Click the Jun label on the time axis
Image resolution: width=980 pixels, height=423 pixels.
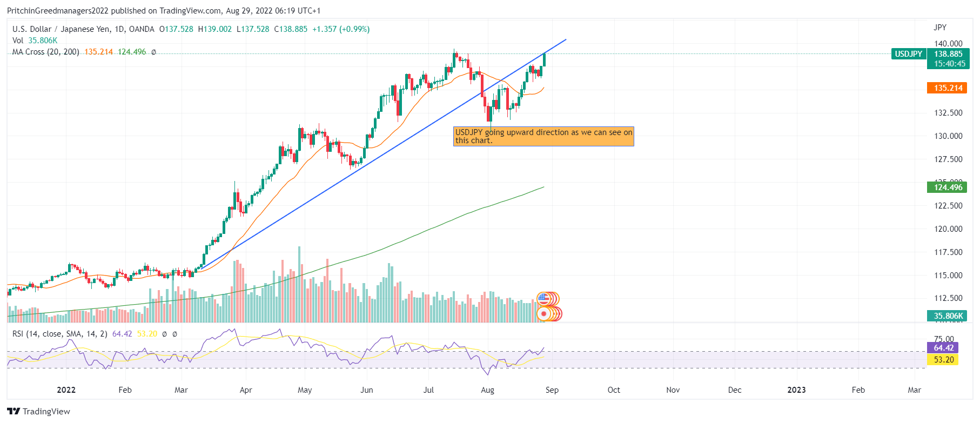tap(367, 390)
